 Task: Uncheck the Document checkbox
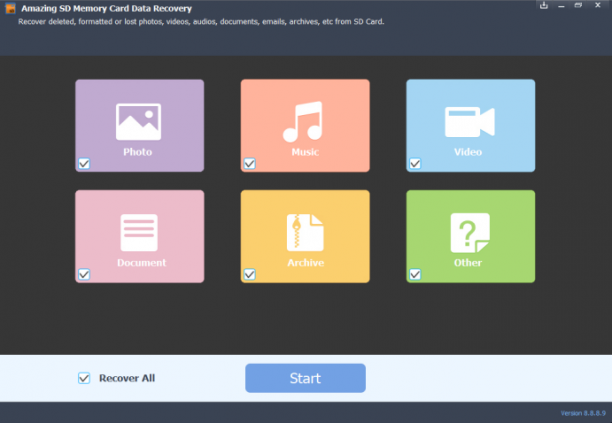click(84, 274)
